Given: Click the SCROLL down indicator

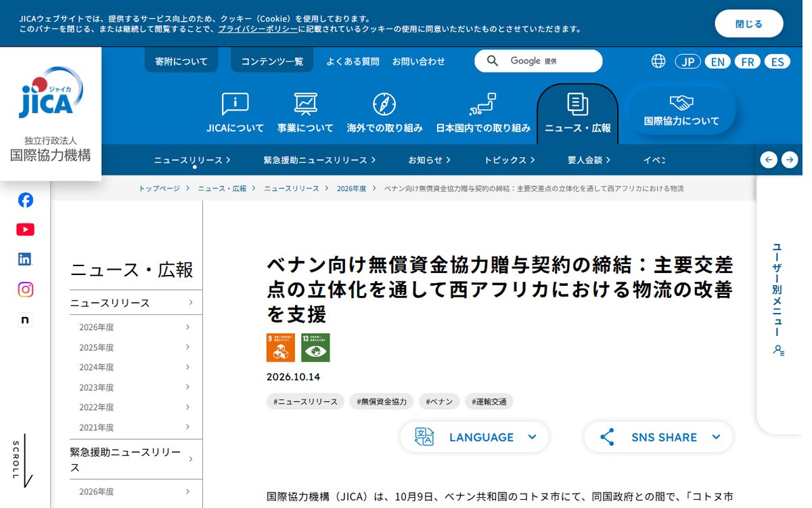Looking at the screenshot, I should pyautogui.click(x=22, y=461).
